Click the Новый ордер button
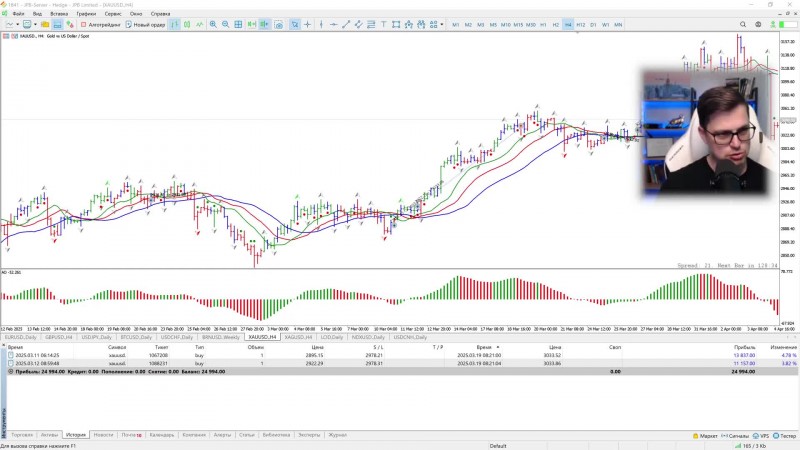Image resolution: width=800 pixels, height=450 pixels. [145, 24]
